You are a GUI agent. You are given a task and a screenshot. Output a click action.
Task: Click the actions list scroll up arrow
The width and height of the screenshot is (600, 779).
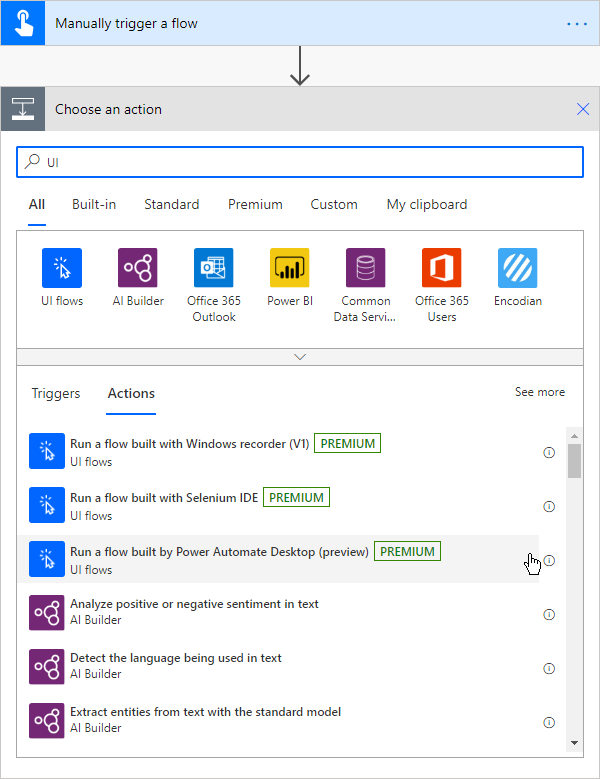coord(574,436)
